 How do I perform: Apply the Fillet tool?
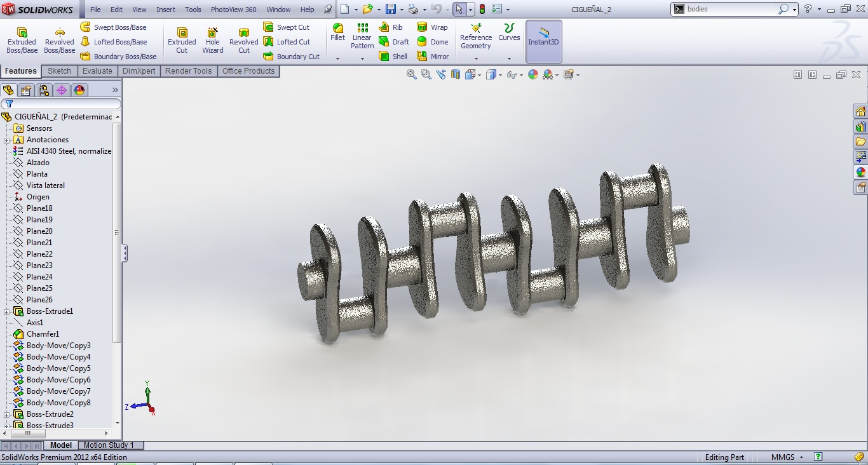(337, 32)
